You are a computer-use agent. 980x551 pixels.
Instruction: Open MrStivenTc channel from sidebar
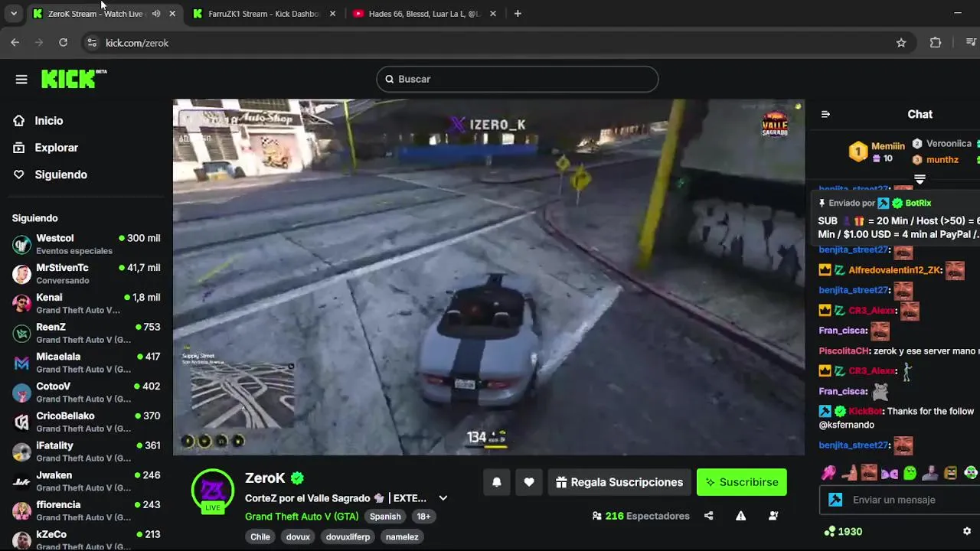point(87,274)
